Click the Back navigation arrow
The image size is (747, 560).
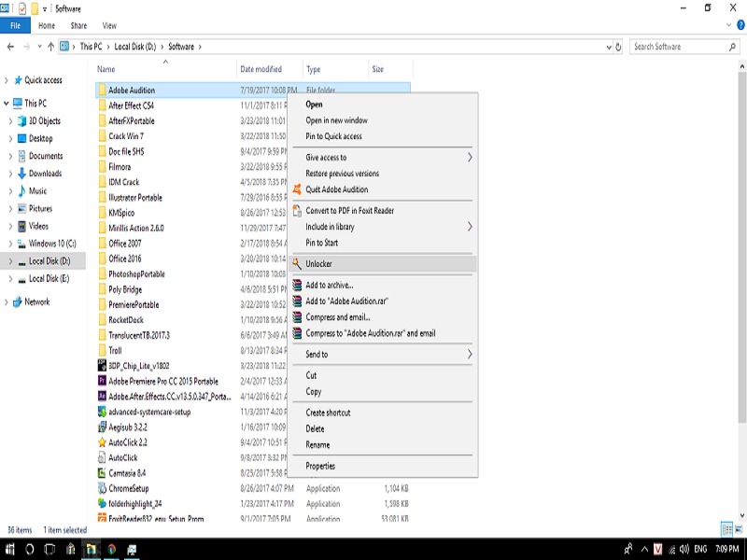10,47
